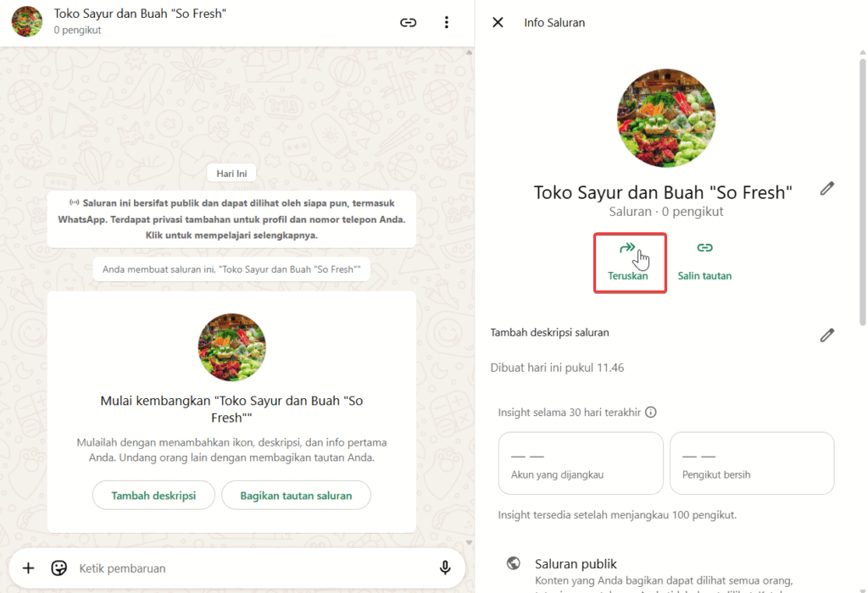Click Salin tautan link icon
868x593 pixels.
point(704,248)
